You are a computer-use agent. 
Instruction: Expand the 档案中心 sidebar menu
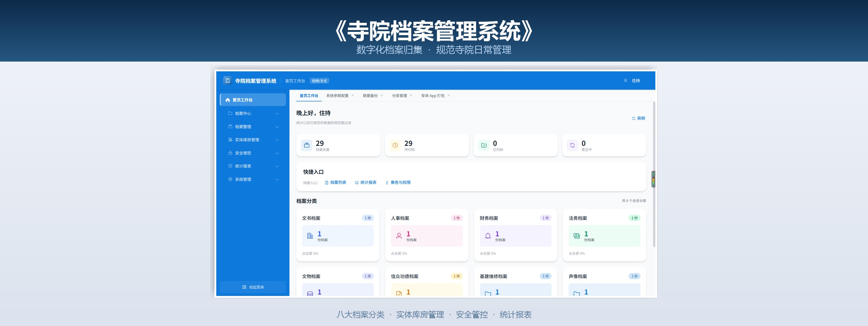tap(253, 113)
